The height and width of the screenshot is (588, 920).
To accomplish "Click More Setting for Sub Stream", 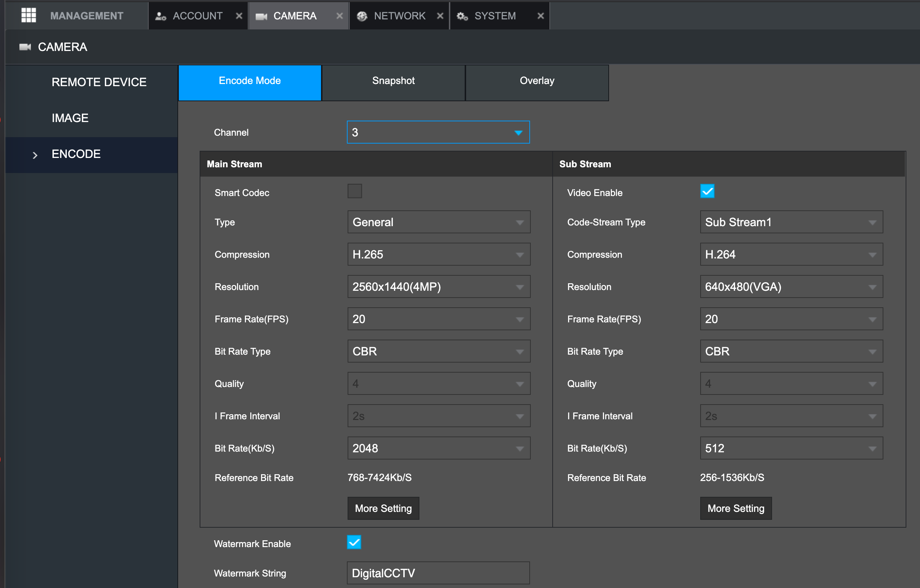I will [x=735, y=508].
